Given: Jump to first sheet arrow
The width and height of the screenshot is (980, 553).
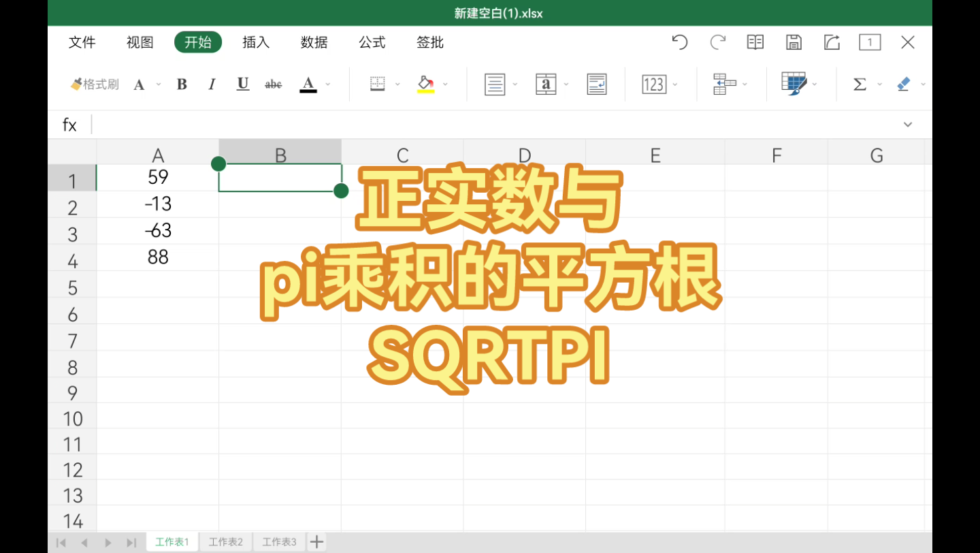Looking at the screenshot, I should pyautogui.click(x=61, y=543).
